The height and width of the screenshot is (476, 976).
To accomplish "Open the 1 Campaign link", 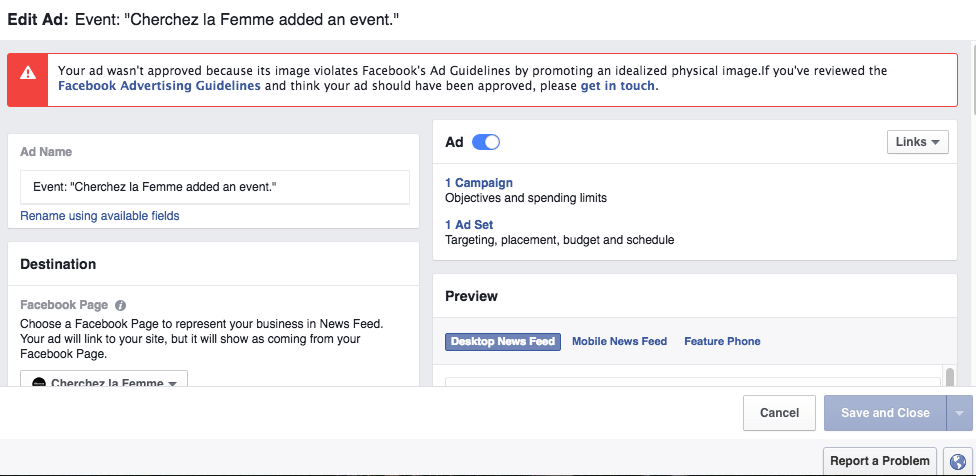I will [x=478, y=183].
